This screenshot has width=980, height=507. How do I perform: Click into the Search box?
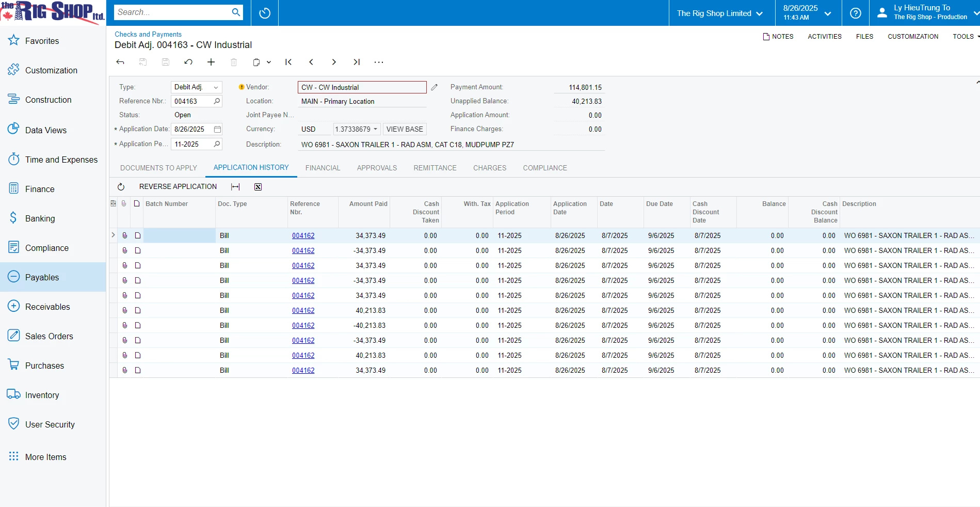pyautogui.click(x=172, y=12)
